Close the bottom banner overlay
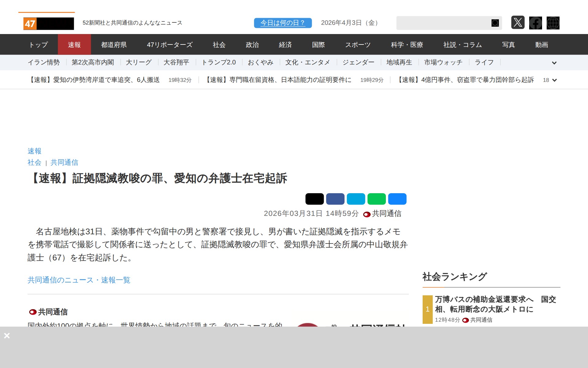Screen dimensions: 588x368 [x=7, y=335]
